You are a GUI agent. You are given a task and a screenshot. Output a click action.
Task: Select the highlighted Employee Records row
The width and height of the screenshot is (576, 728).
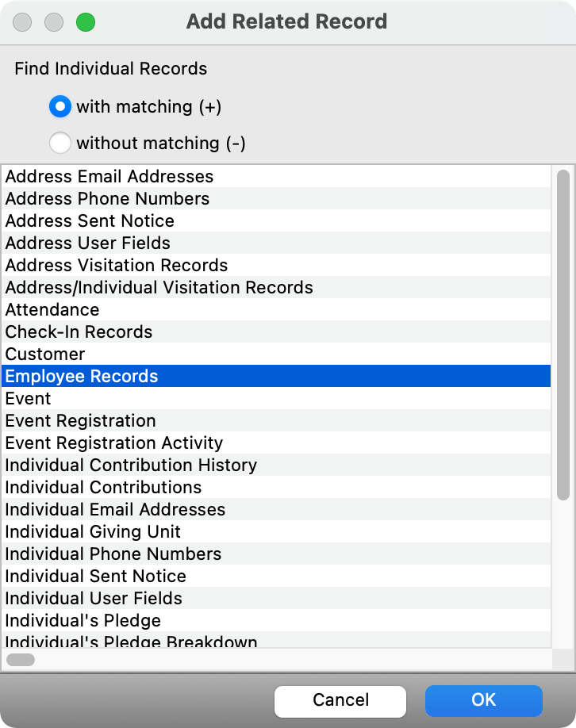click(82, 376)
